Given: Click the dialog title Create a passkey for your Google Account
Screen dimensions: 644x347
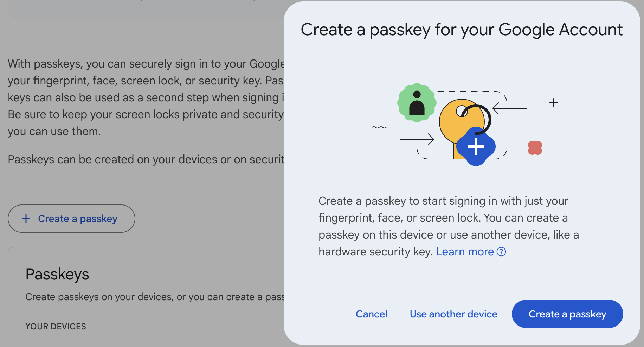Looking at the screenshot, I should (462, 30).
